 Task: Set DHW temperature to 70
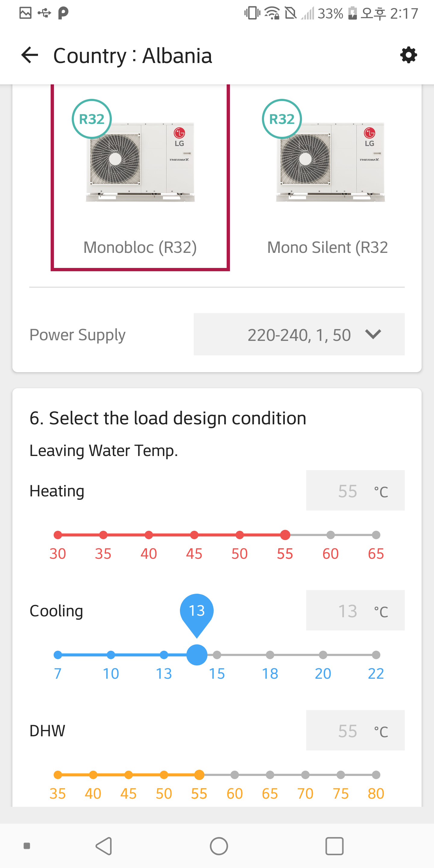[x=305, y=775]
